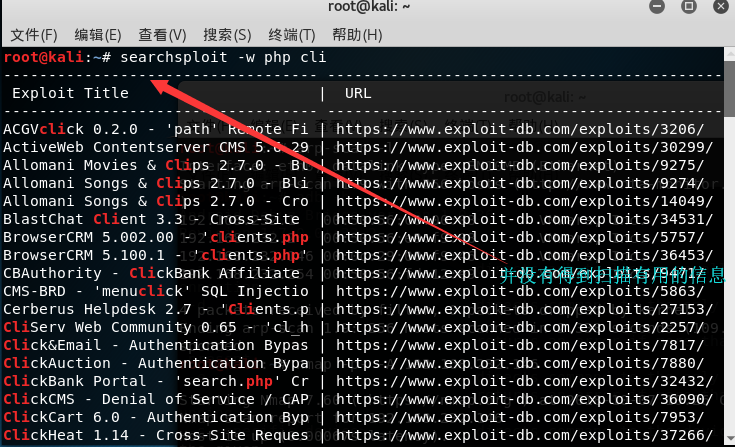Viewport: 735px width, 447px height.
Task: Open exploit-db link for exploits/37266
Action: point(525,435)
